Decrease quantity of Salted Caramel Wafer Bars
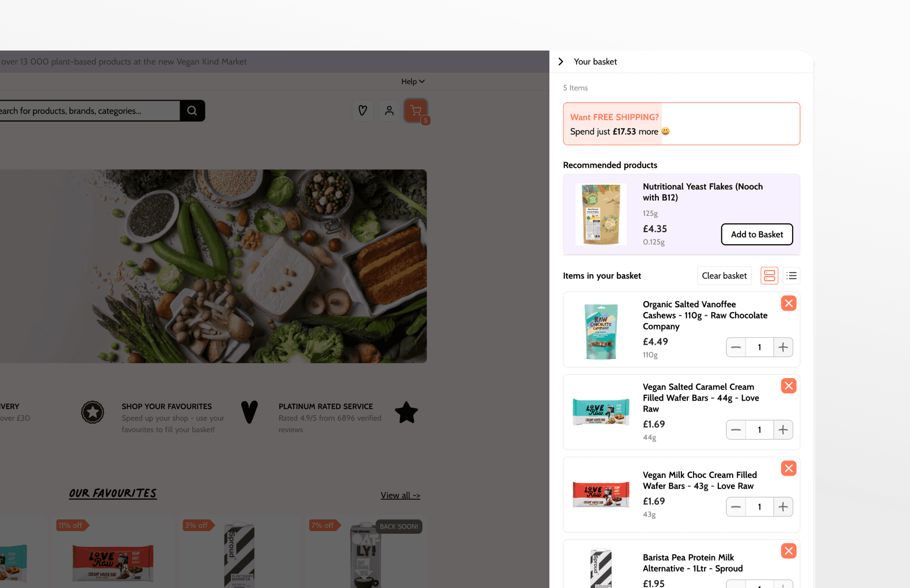The height and width of the screenshot is (588, 910). tap(736, 430)
